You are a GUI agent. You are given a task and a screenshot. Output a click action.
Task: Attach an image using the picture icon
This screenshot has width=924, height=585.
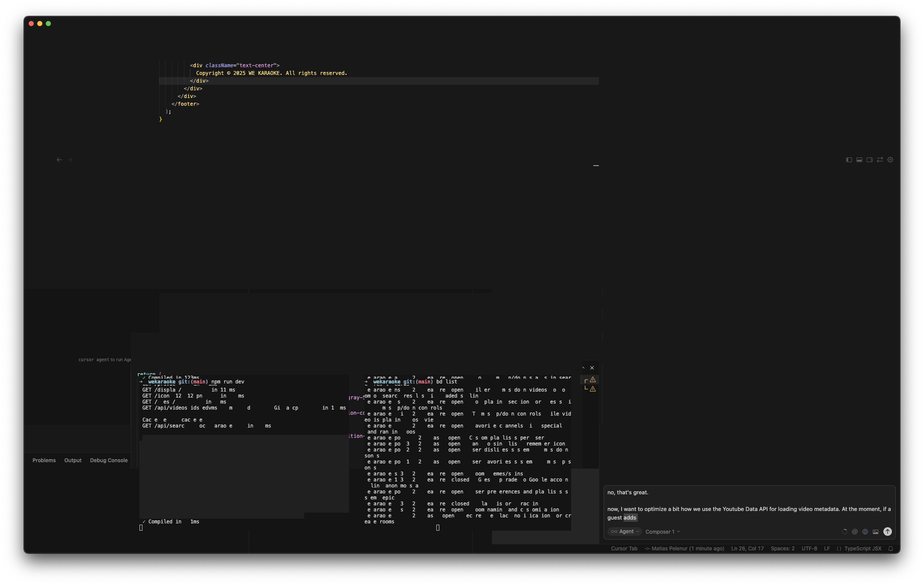point(876,532)
